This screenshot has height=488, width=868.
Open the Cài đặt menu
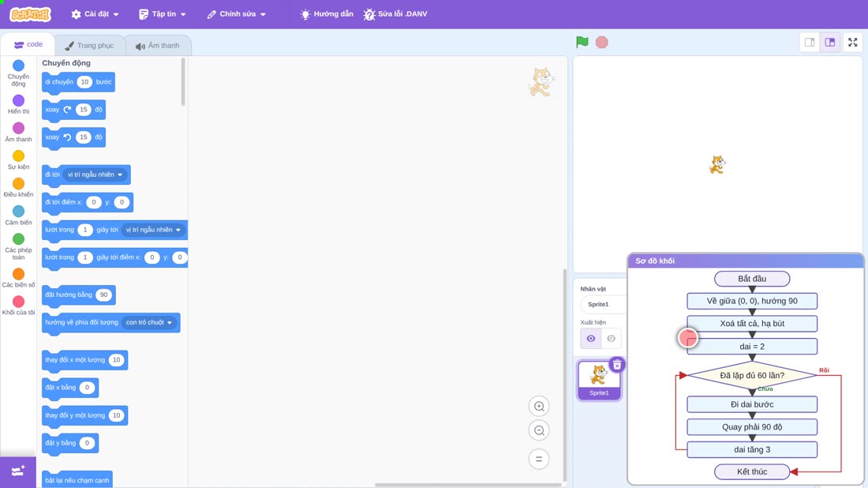[x=95, y=14]
